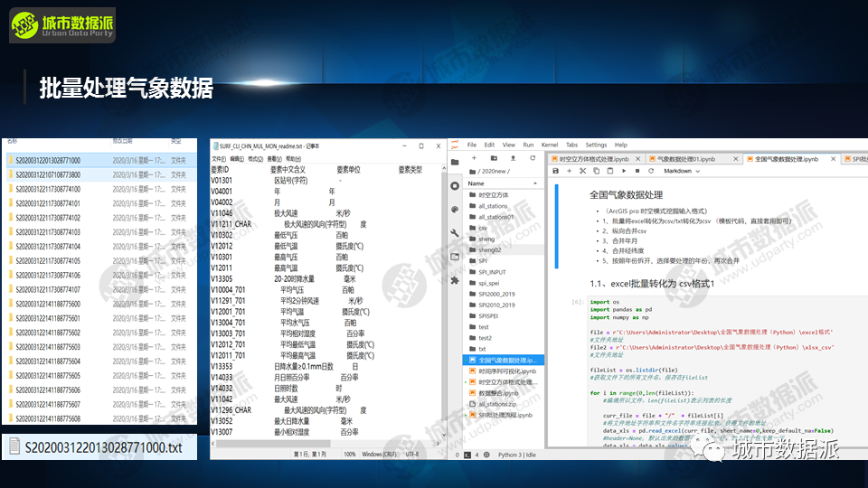Image resolution: width=868 pixels, height=488 pixels.
Task: Open the csv folder in file browser
Action: click(504, 228)
